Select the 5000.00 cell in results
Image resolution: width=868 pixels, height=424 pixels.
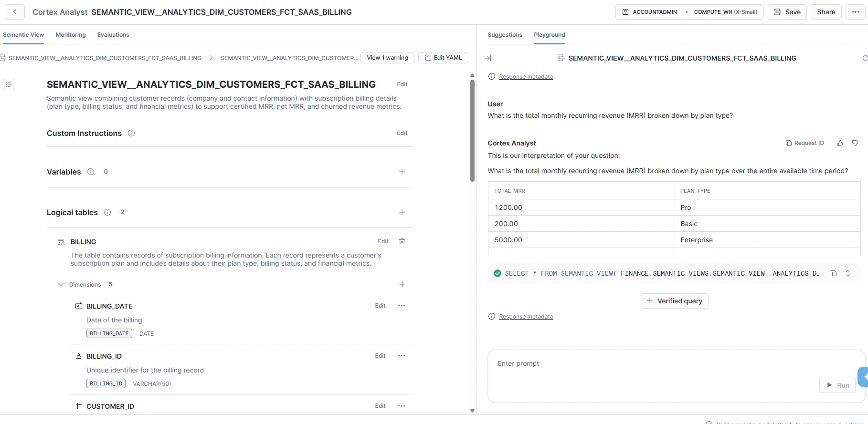coord(581,240)
